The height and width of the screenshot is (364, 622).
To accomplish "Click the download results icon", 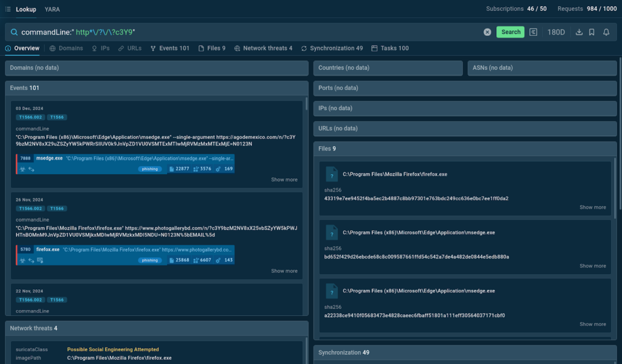I will tap(579, 32).
